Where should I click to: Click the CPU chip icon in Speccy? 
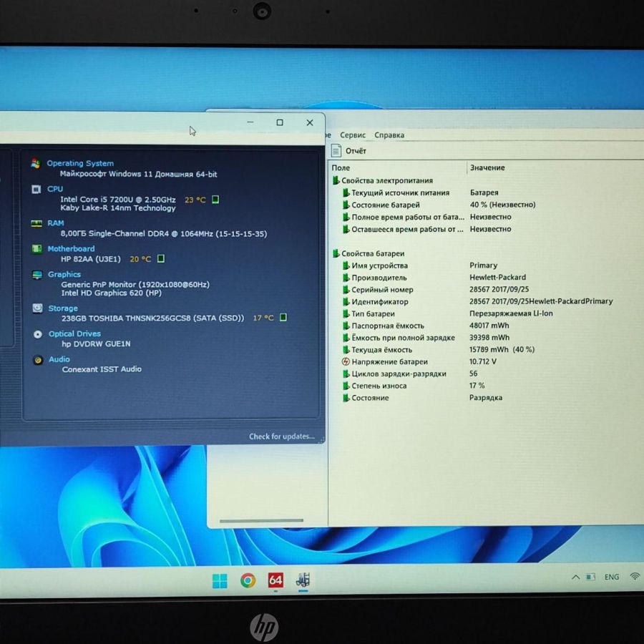(x=36, y=189)
